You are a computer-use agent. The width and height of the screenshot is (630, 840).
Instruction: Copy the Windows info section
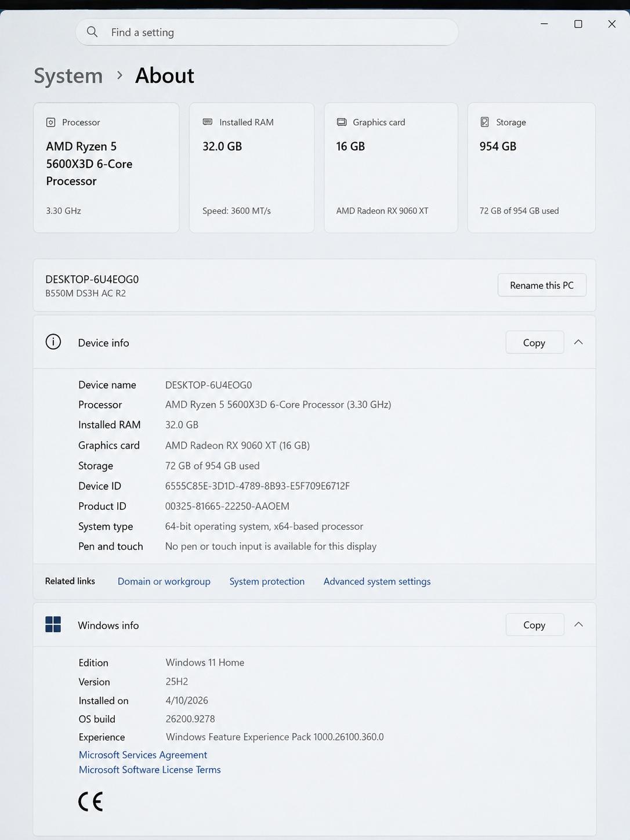(534, 625)
